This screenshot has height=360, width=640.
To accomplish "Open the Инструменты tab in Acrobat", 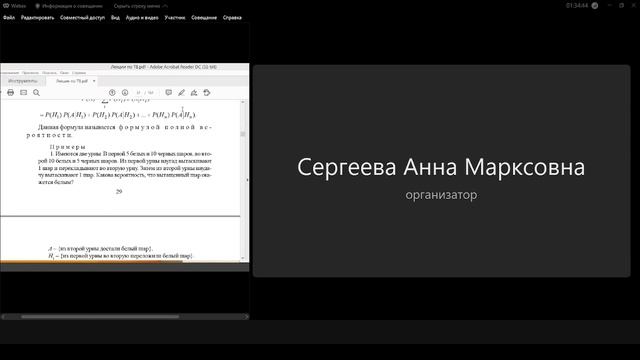I will click(x=22, y=81).
